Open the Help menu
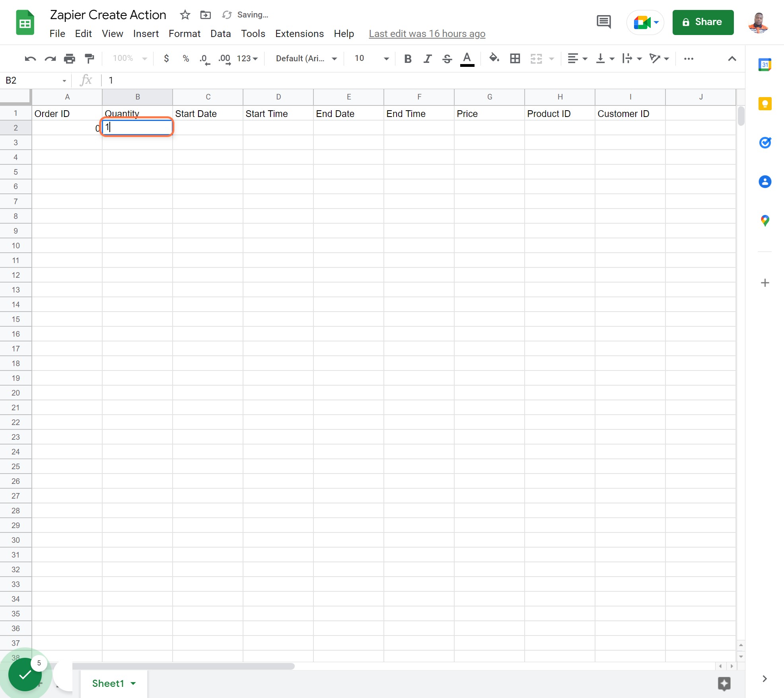Image resolution: width=784 pixels, height=698 pixels. pos(344,34)
